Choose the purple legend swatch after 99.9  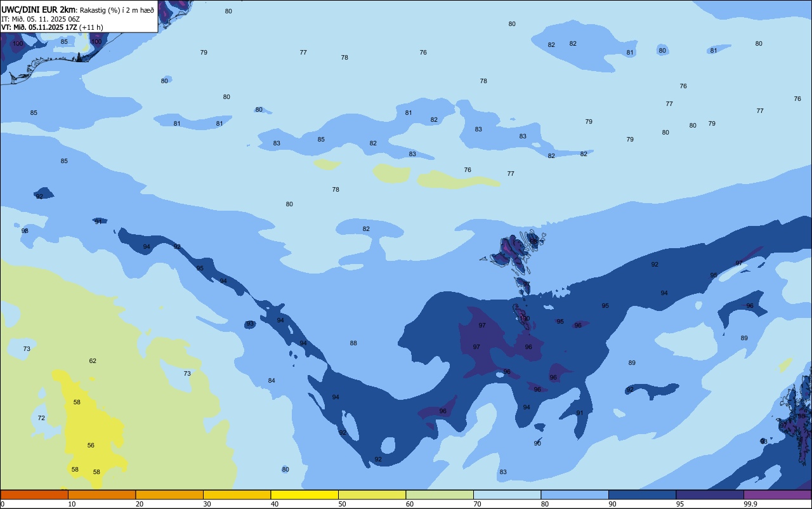777,494
